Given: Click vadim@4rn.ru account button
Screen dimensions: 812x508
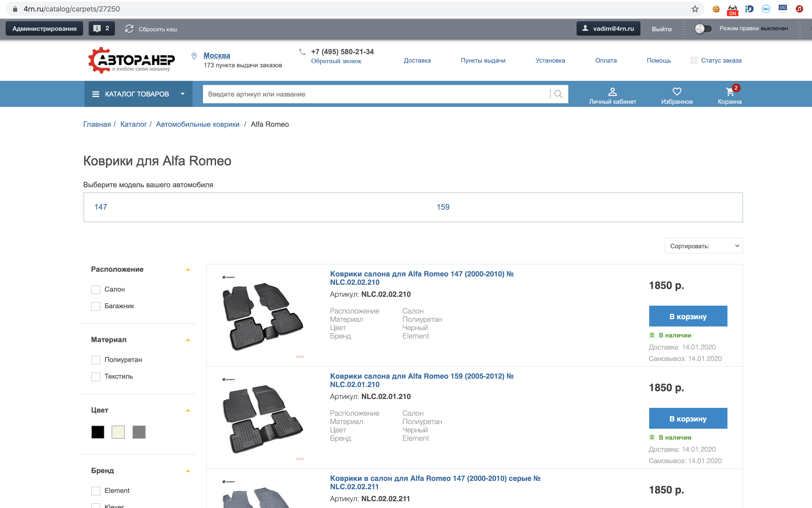Looking at the screenshot, I should click(608, 29).
